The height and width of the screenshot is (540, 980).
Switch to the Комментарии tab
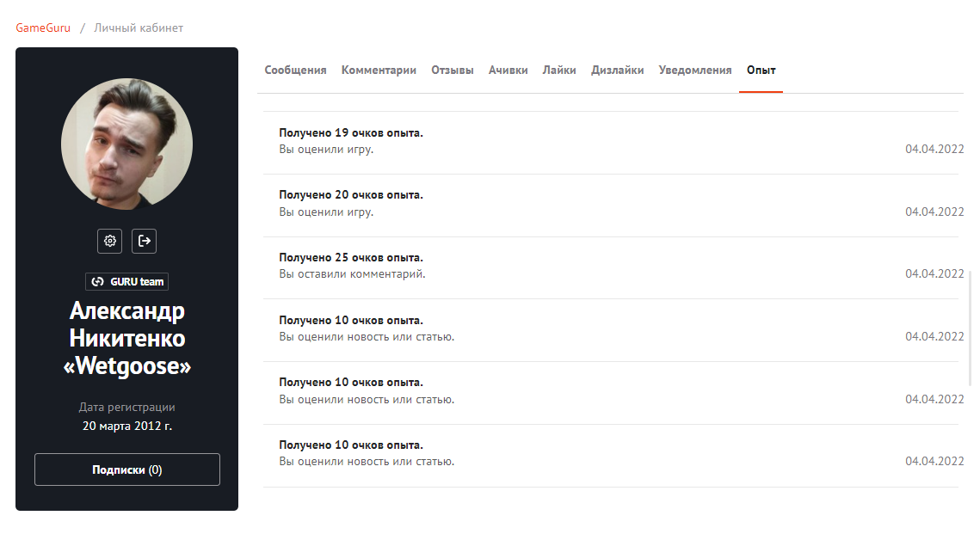pos(379,70)
